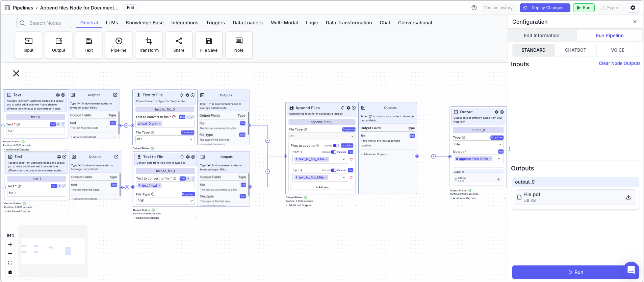644x282 pixels.
Task: Switch to the Data Loaders tab
Action: pyautogui.click(x=248, y=23)
